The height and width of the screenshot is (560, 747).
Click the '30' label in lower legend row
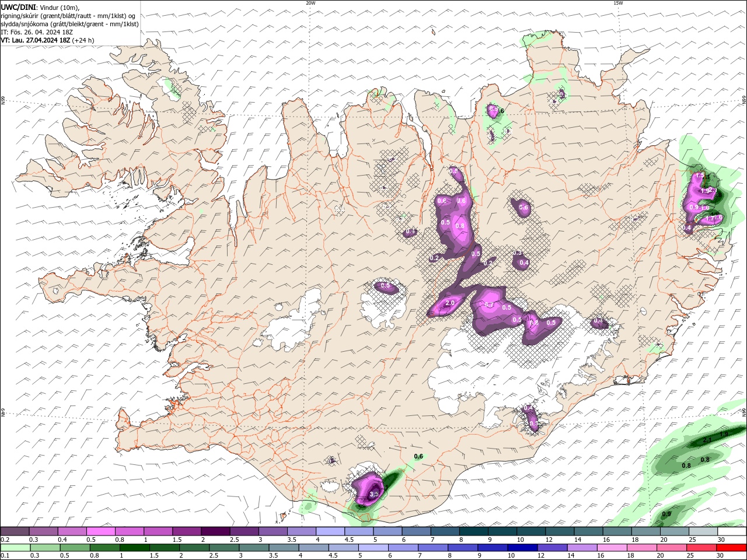click(x=721, y=556)
